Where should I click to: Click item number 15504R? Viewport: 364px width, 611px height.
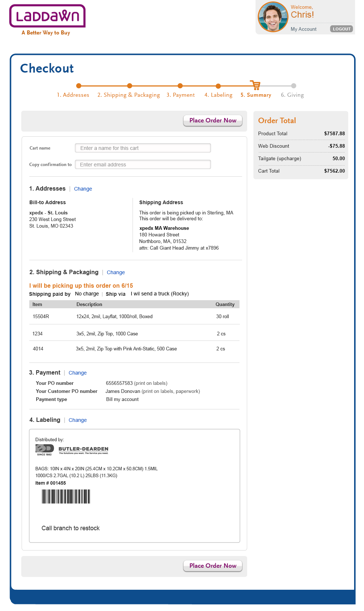[41, 316]
